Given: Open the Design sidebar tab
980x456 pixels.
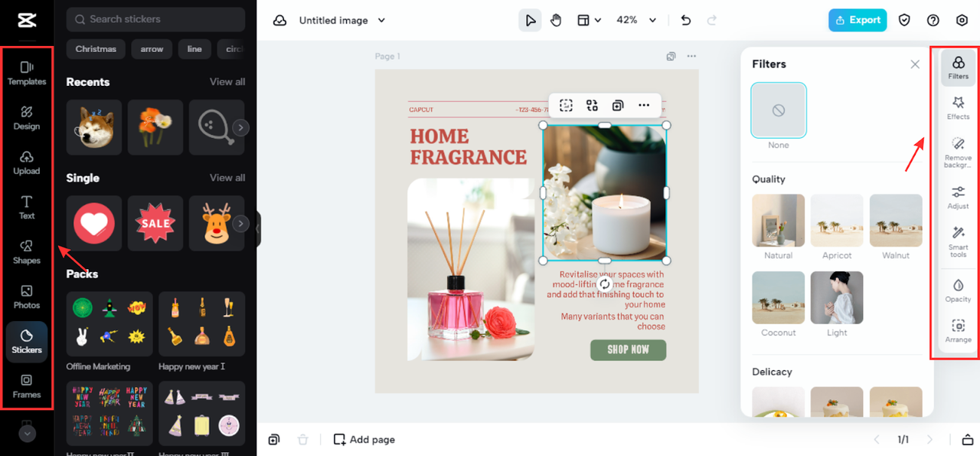Looking at the screenshot, I should 27,118.
